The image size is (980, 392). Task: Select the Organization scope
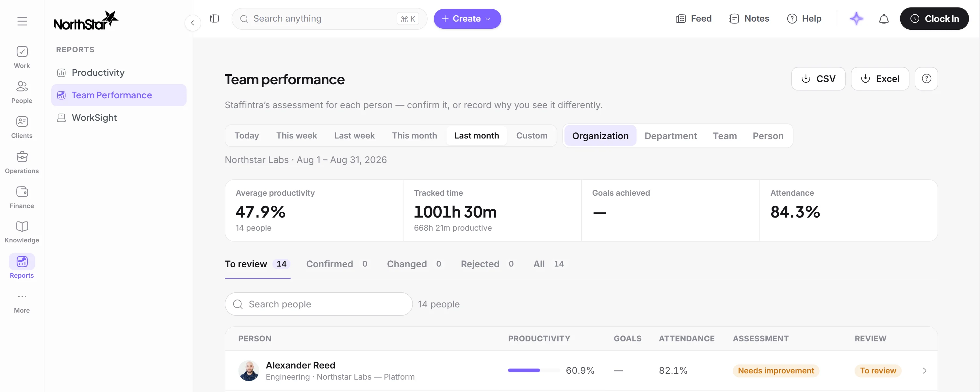(600, 136)
